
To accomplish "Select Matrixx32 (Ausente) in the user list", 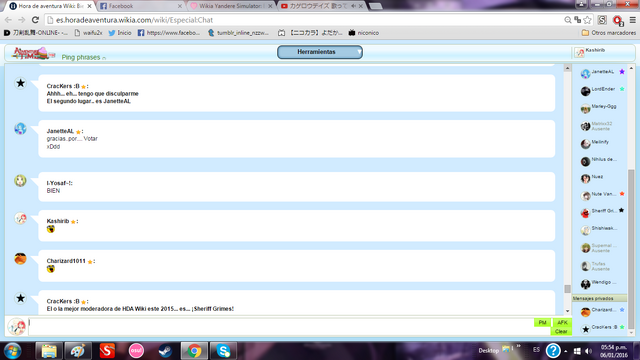I will click(x=602, y=126).
